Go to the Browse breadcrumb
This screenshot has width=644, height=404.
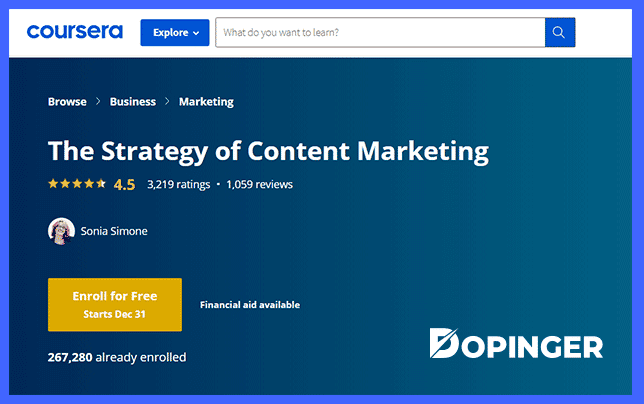click(x=67, y=101)
